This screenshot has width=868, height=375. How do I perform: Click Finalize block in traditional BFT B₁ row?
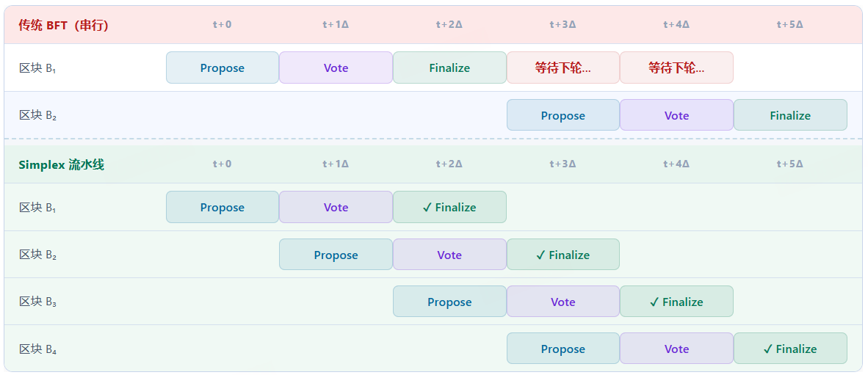pos(449,68)
